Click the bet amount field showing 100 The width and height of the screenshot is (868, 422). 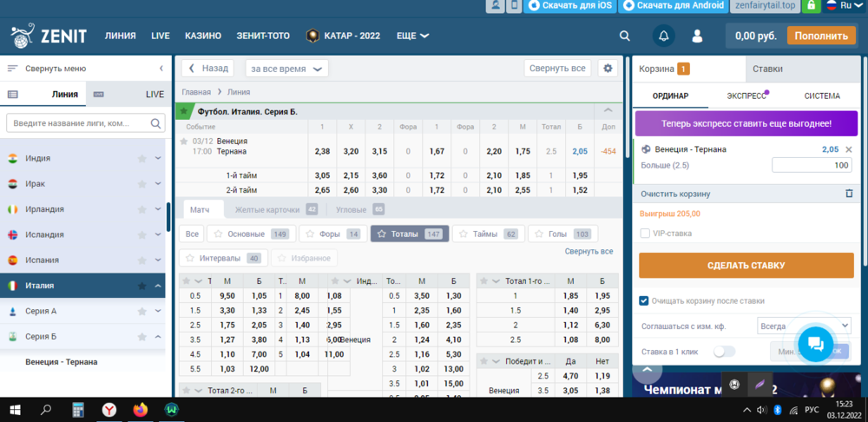click(812, 165)
